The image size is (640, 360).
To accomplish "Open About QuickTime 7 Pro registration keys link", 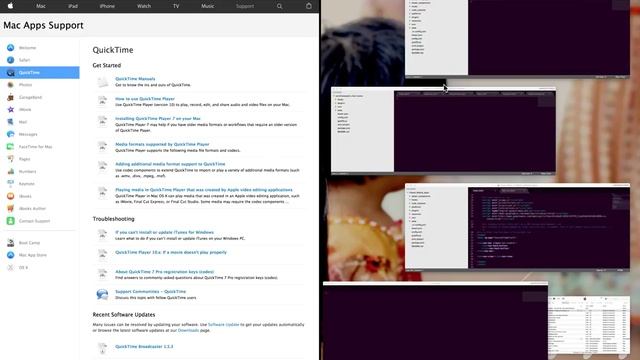I will [164, 272].
